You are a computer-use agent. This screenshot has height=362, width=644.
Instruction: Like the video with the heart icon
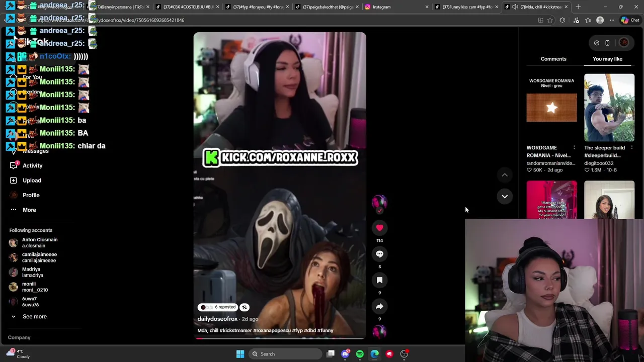[379, 228]
